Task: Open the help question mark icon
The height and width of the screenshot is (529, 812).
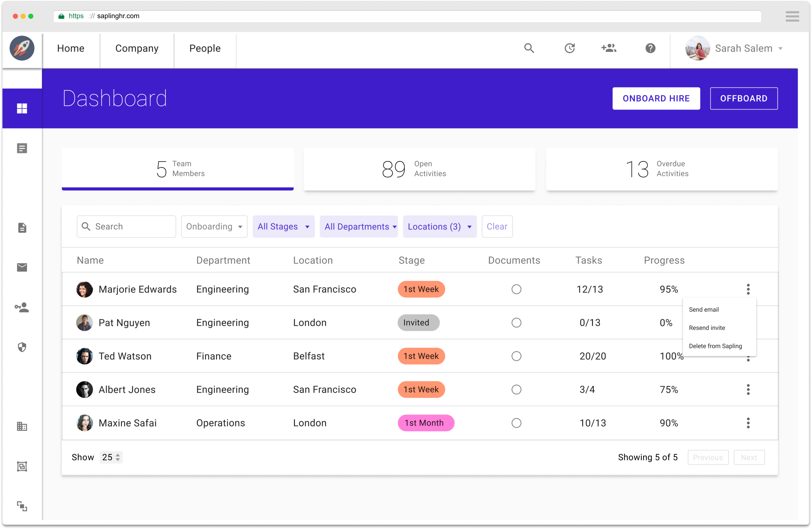Action: tap(650, 48)
